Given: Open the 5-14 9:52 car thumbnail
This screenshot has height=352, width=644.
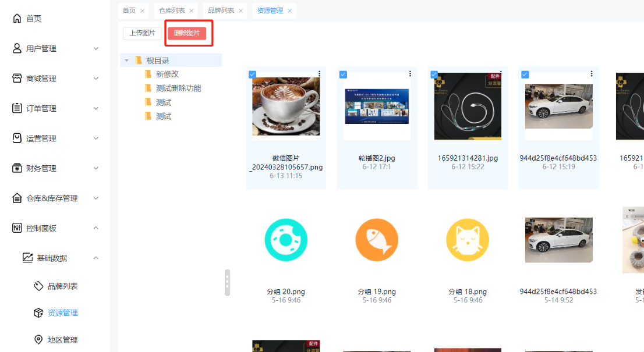Looking at the screenshot, I should coord(559,240).
